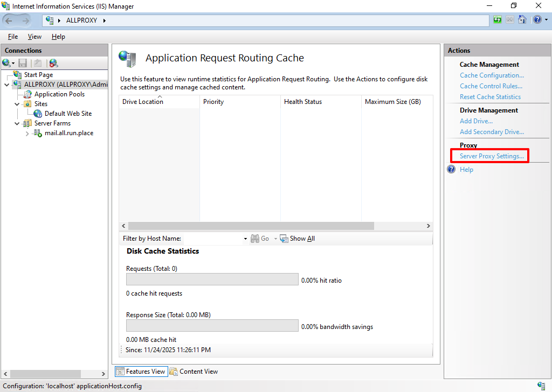Click the drive list horizontal scrollbar thumb
The width and height of the screenshot is (552, 392).
pyautogui.click(x=251, y=226)
